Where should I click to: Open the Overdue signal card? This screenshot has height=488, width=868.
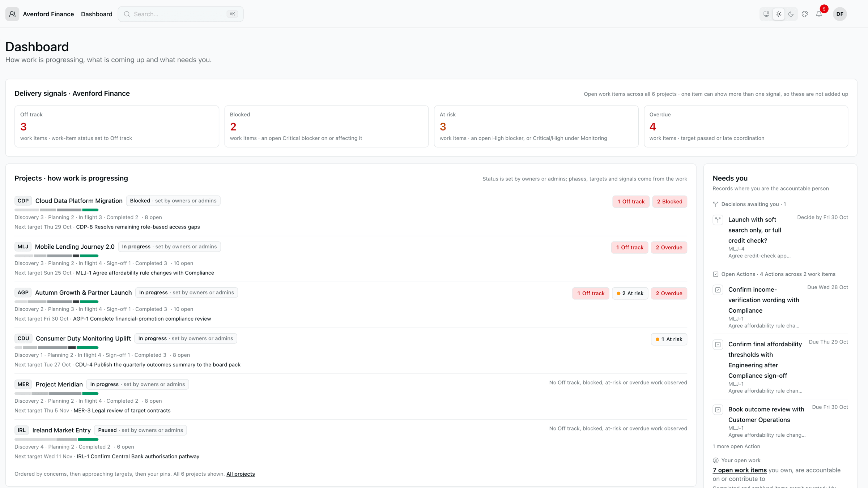pos(746,127)
